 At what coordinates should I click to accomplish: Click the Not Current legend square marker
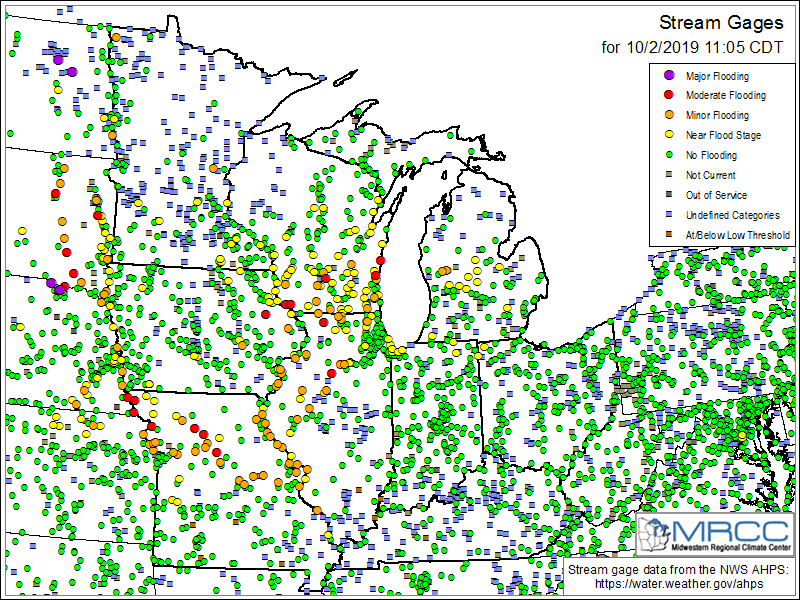pos(669,176)
